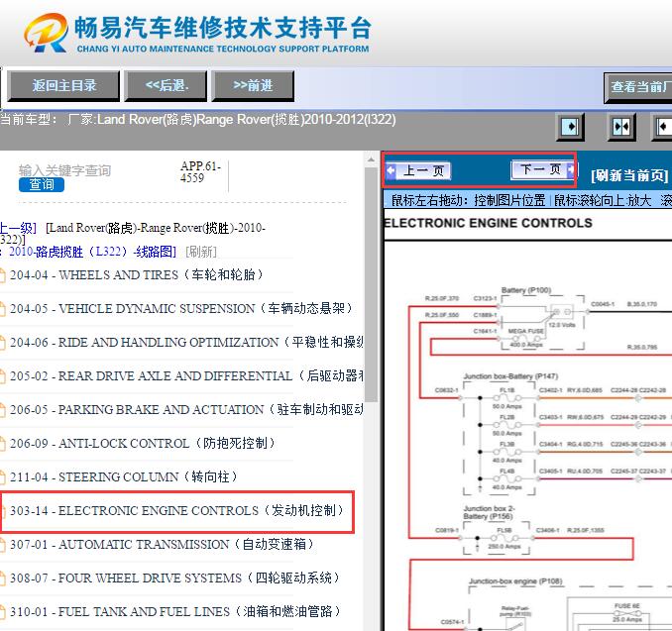The image size is (672, 631).
Task: Click the FUSE 6E label in diagram
Action: [626, 605]
